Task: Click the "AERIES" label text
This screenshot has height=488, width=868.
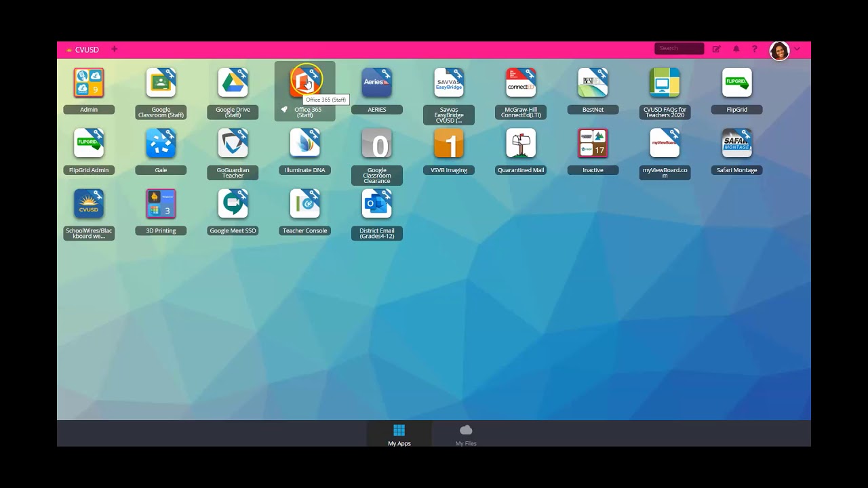Action: click(377, 110)
